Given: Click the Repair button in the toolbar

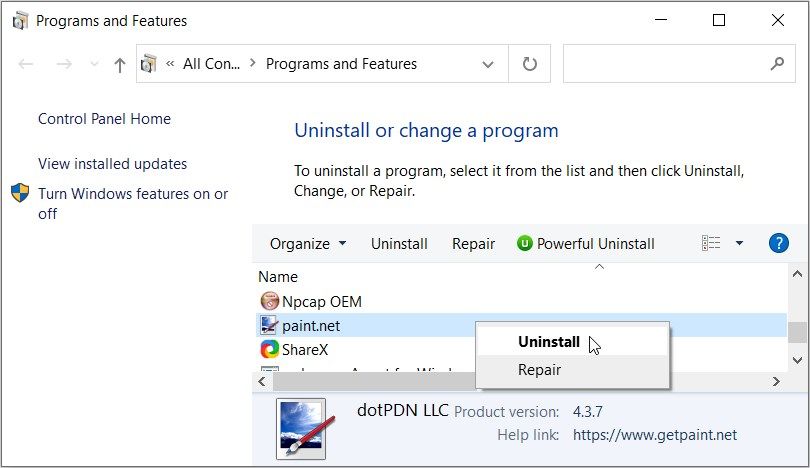Looking at the screenshot, I should (x=473, y=243).
